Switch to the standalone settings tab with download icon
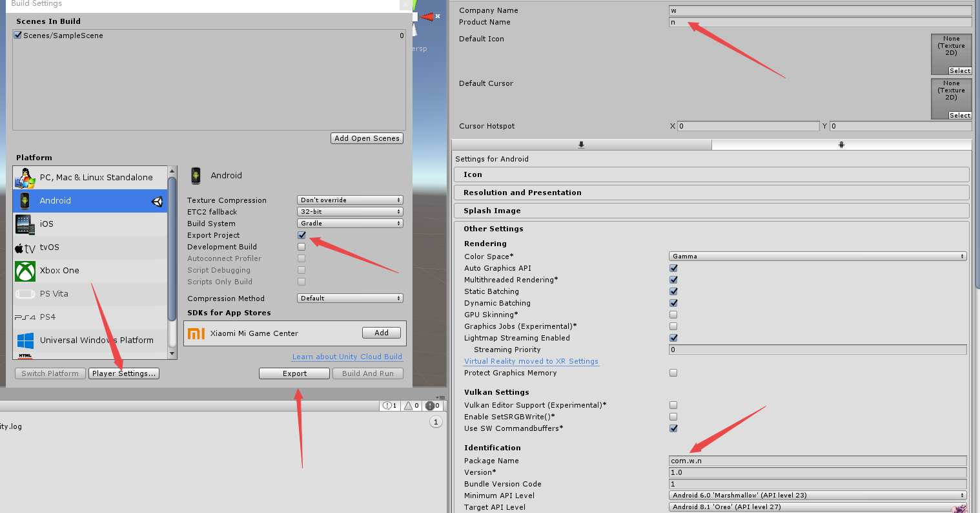980x513 pixels. click(581, 145)
